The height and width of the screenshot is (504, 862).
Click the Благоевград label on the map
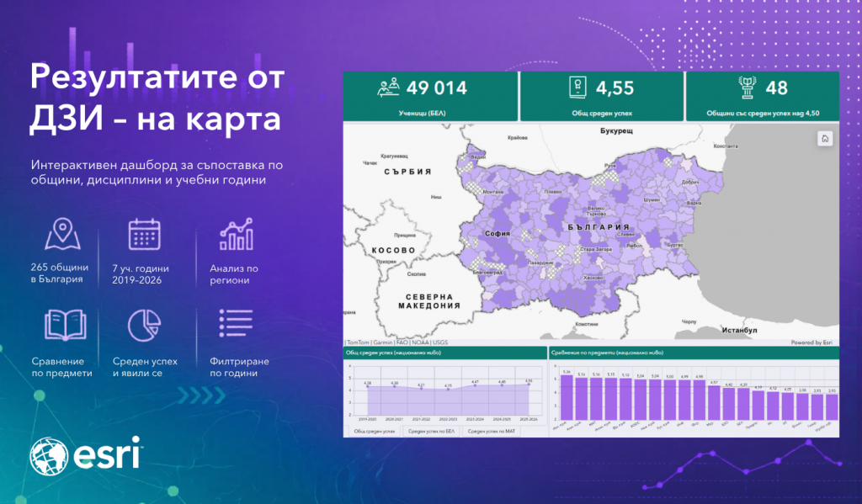coord(487,272)
